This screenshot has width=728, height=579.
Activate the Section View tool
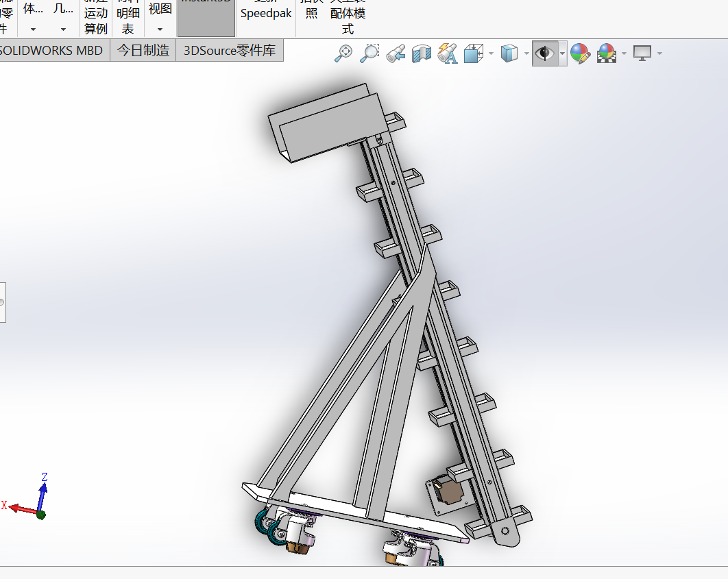pyautogui.click(x=422, y=53)
